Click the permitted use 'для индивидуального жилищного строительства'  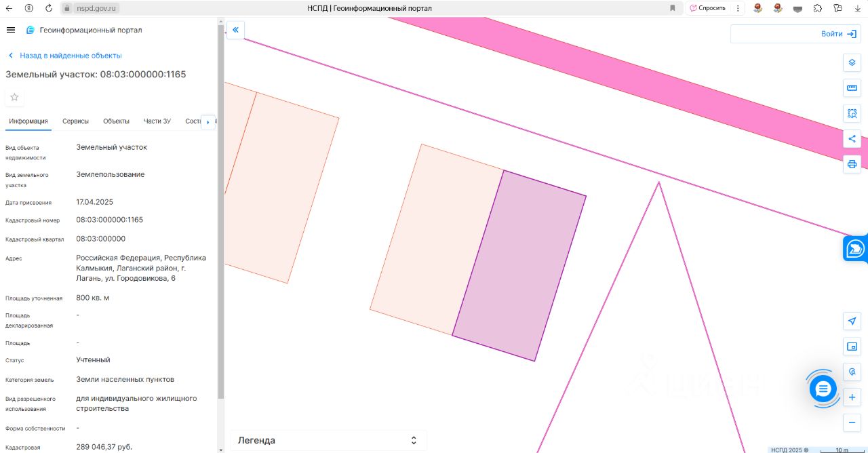pos(136,403)
